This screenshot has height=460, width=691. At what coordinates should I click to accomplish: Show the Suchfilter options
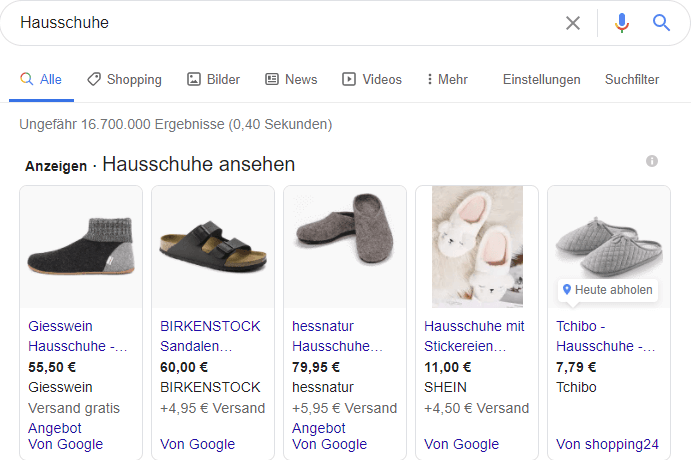[632, 79]
